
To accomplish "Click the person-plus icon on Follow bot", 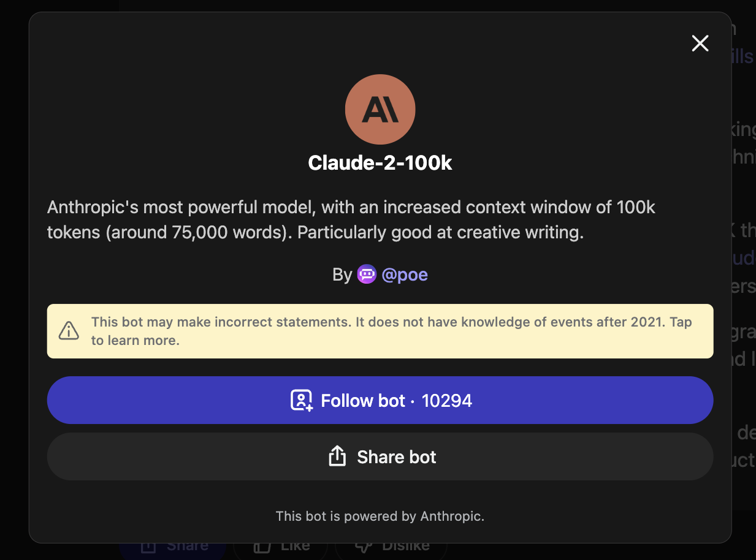I will 302,401.
